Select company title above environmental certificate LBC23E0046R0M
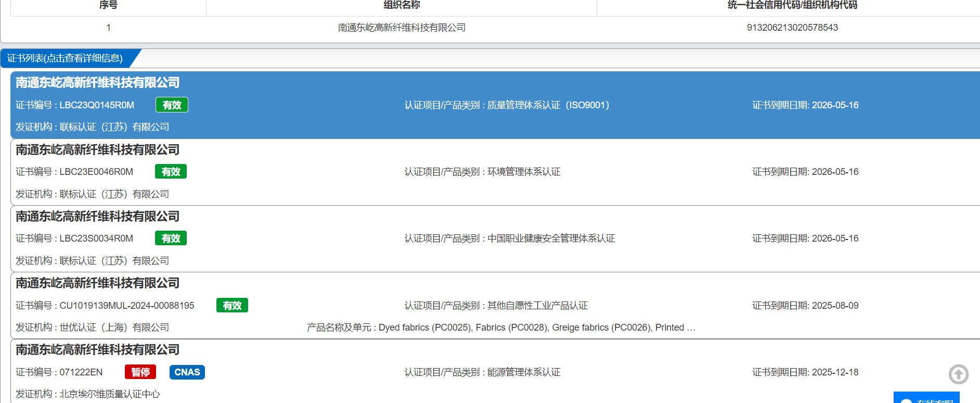The height and width of the screenshot is (403, 980). tap(97, 150)
